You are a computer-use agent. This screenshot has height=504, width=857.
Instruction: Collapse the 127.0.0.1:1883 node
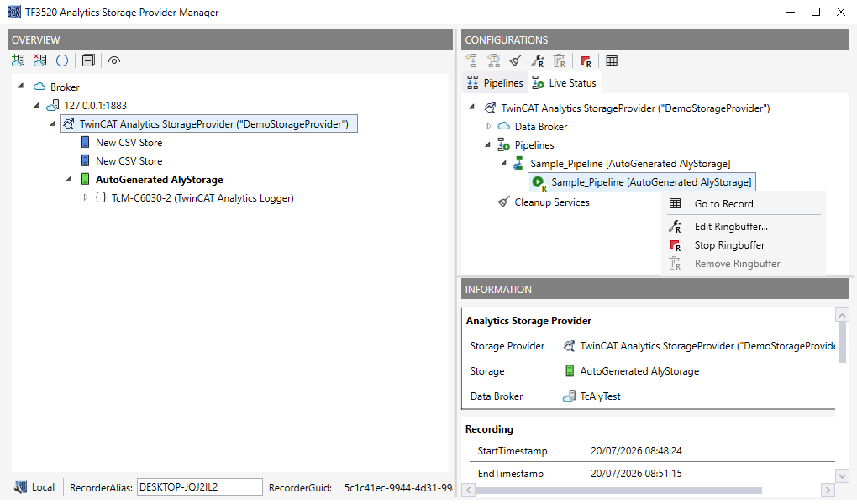pyautogui.click(x=37, y=105)
